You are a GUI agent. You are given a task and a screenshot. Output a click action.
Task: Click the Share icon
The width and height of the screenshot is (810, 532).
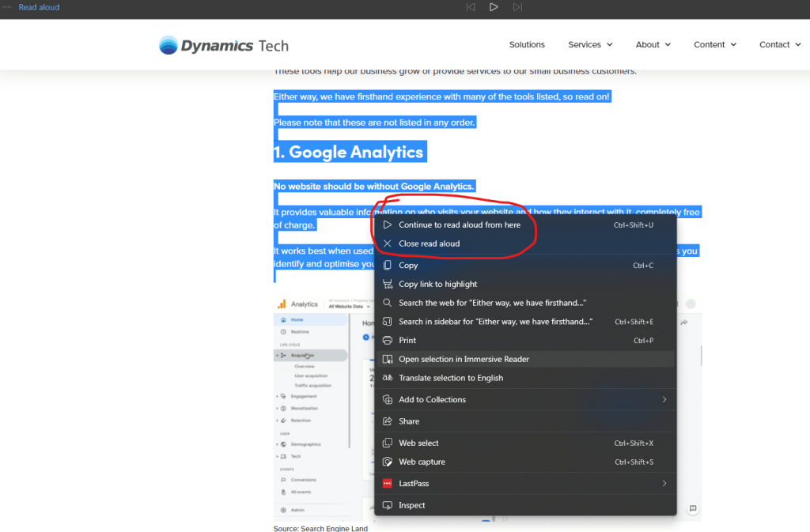pos(388,421)
